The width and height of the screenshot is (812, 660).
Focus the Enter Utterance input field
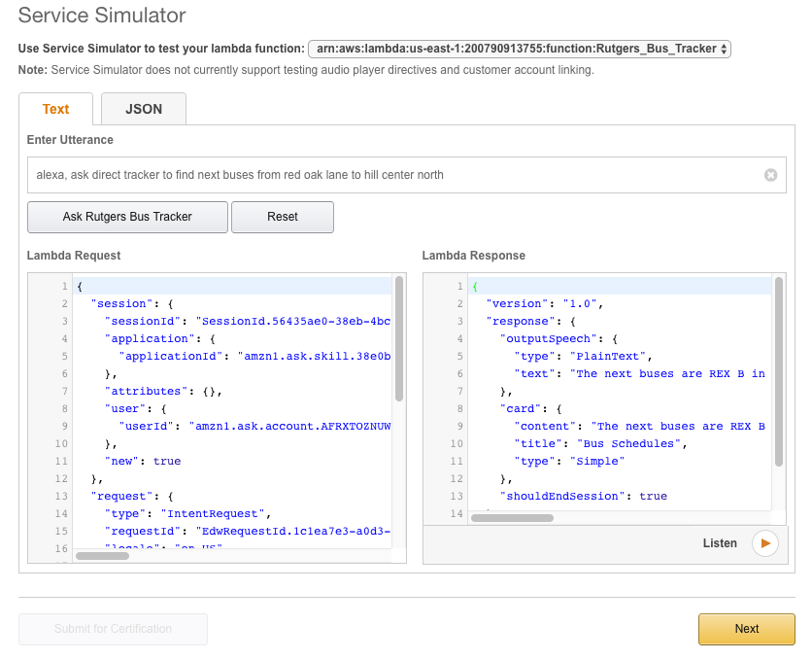coord(407,175)
